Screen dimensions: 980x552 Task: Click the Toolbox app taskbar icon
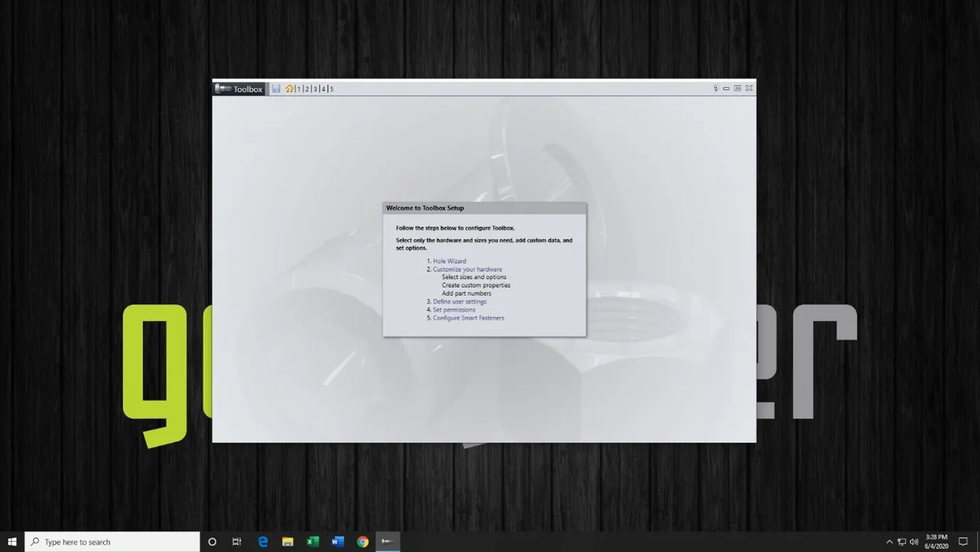[x=388, y=542]
